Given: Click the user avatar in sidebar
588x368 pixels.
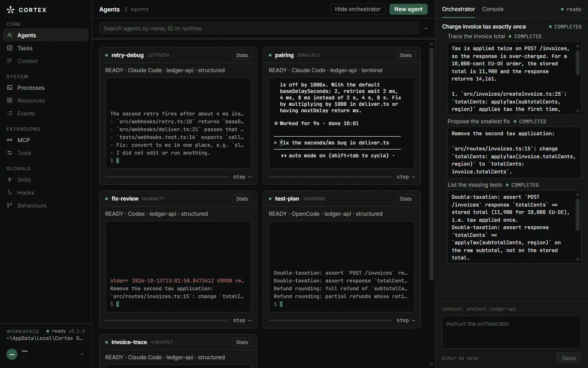Looking at the screenshot, I should point(12,354).
